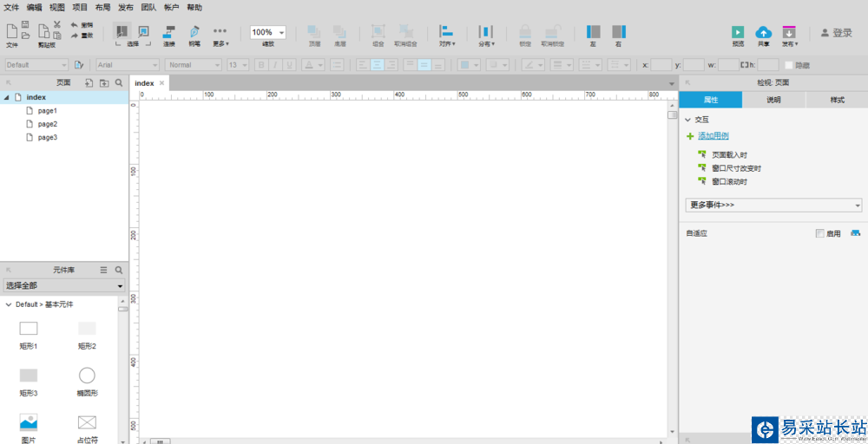Open the 更多事件 more events dropdown
Screen dimensions: 868x444
pyautogui.click(x=773, y=206)
